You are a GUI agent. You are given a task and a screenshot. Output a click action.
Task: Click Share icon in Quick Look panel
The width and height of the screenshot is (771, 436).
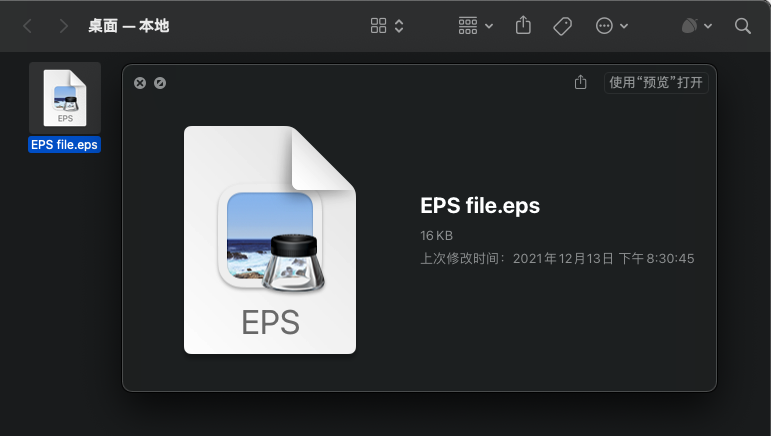(581, 82)
